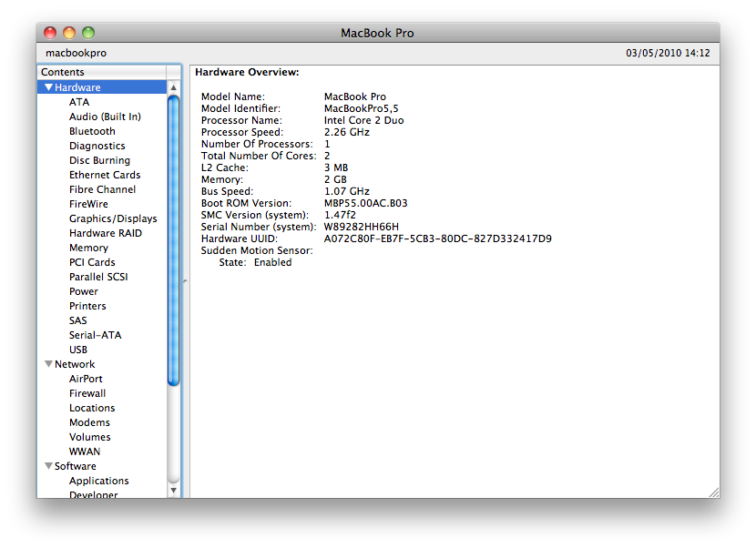Select USB in the Hardware list
Viewport: 756px width, 548px height.
coord(78,350)
